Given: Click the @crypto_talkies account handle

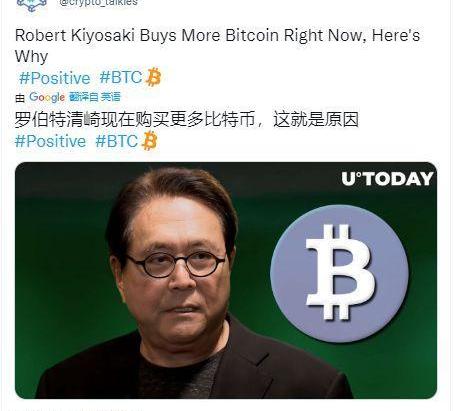Looking at the screenshot, I should tap(99, 3).
